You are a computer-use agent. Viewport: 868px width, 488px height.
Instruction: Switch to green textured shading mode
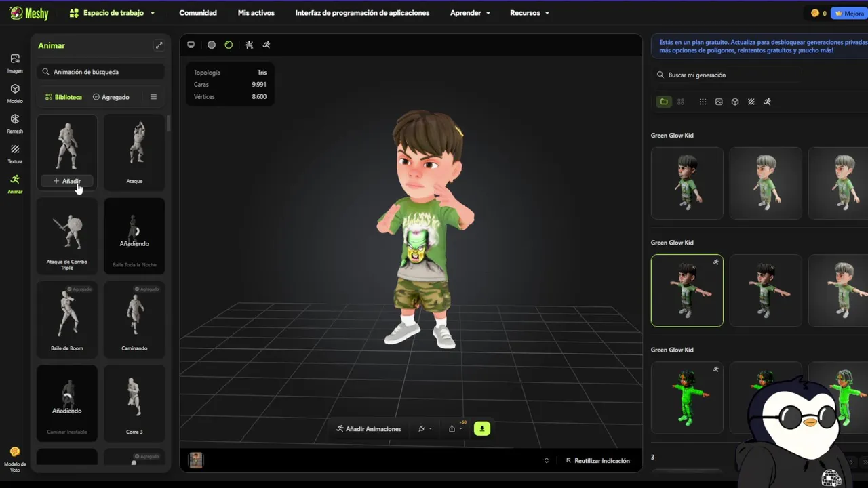[x=229, y=45]
